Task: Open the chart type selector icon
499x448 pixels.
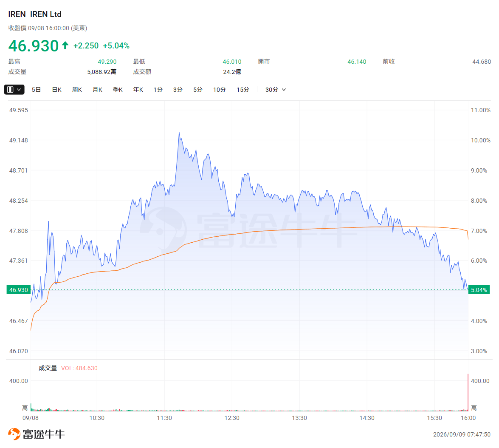Action: tap(10, 90)
